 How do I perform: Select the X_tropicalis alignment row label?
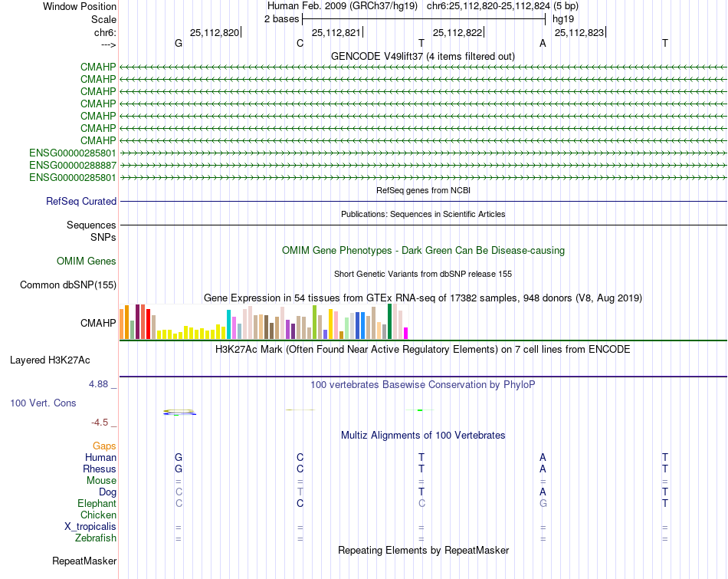click(90, 527)
